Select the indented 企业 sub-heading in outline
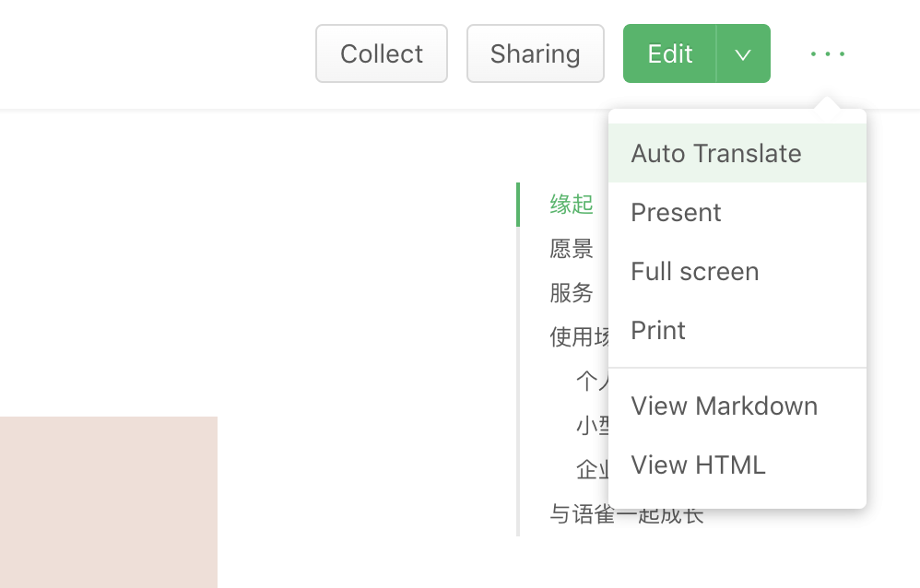This screenshot has width=920, height=588. click(592, 469)
